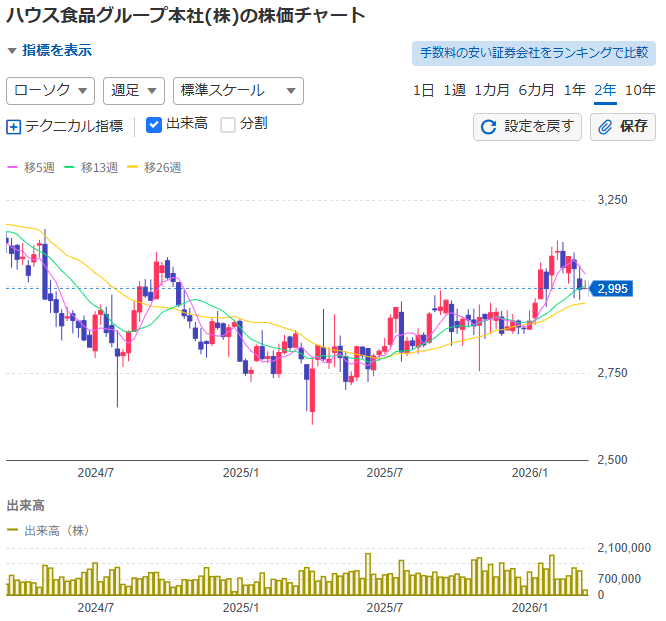Click the paperclip icon on 保存

click(x=606, y=127)
